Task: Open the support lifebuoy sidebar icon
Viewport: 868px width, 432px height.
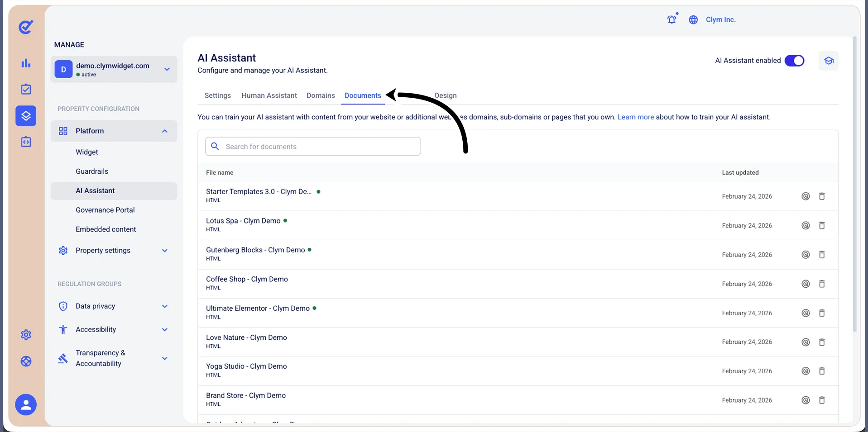Action: coord(26,361)
